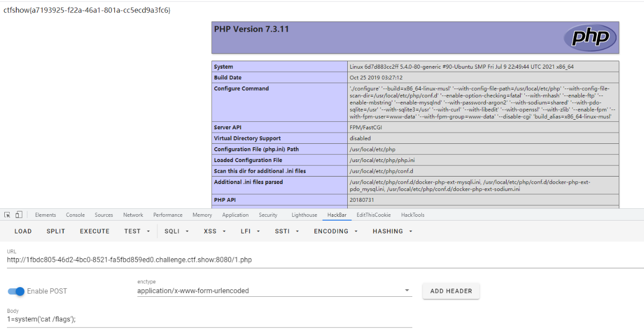The width and height of the screenshot is (644, 329).
Task: Toggle the Enable POST switch off
Action: click(17, 291)
